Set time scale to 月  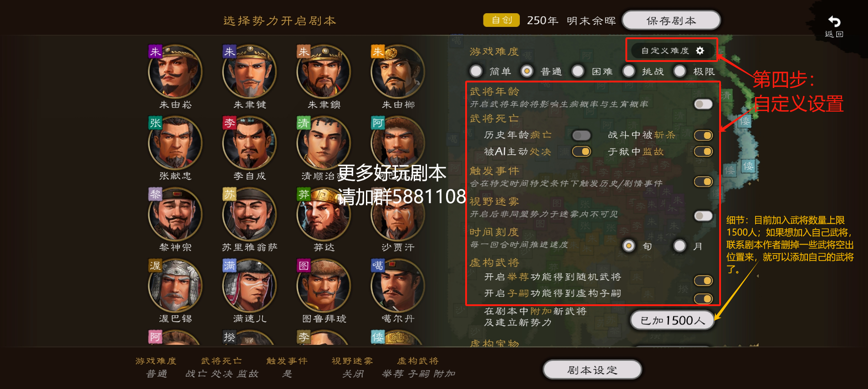[680, 246]
